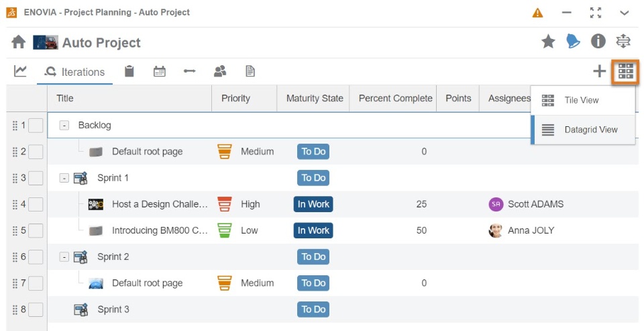Open the members people tab icon
Image resolution: width=644 pixels, height=331 pixels.
click(220, 71)
